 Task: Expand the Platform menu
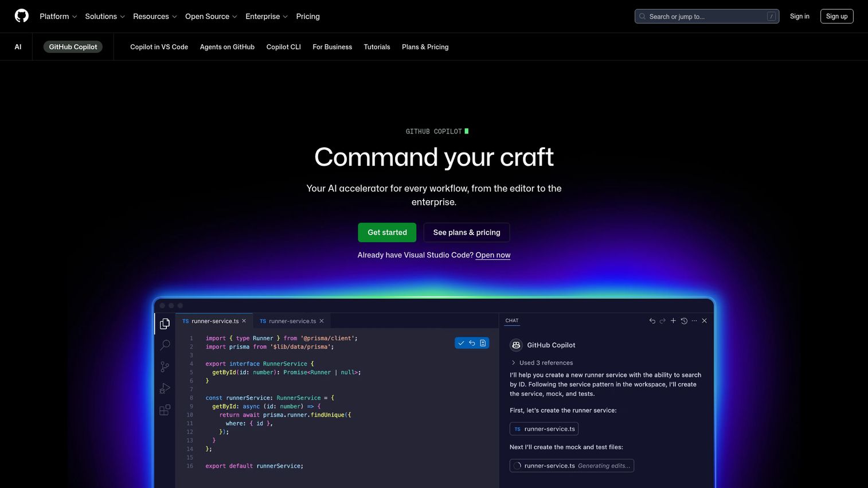58,16
